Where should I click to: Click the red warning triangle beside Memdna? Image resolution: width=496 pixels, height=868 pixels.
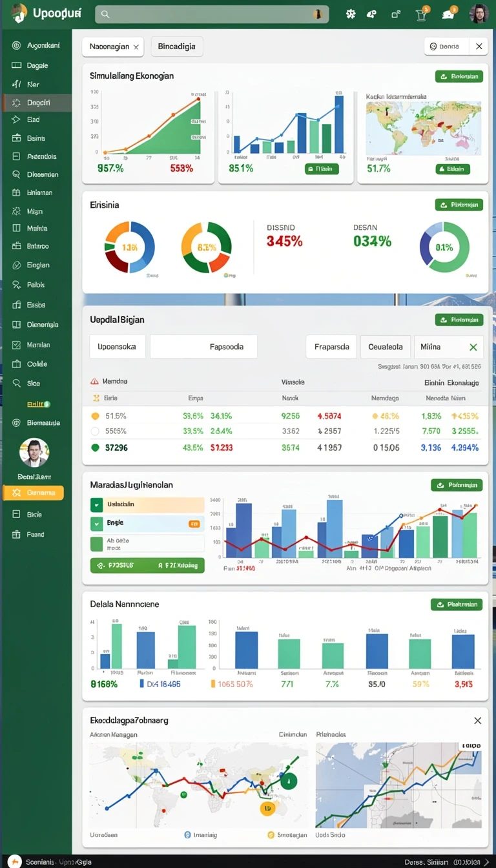click(95, 382)
